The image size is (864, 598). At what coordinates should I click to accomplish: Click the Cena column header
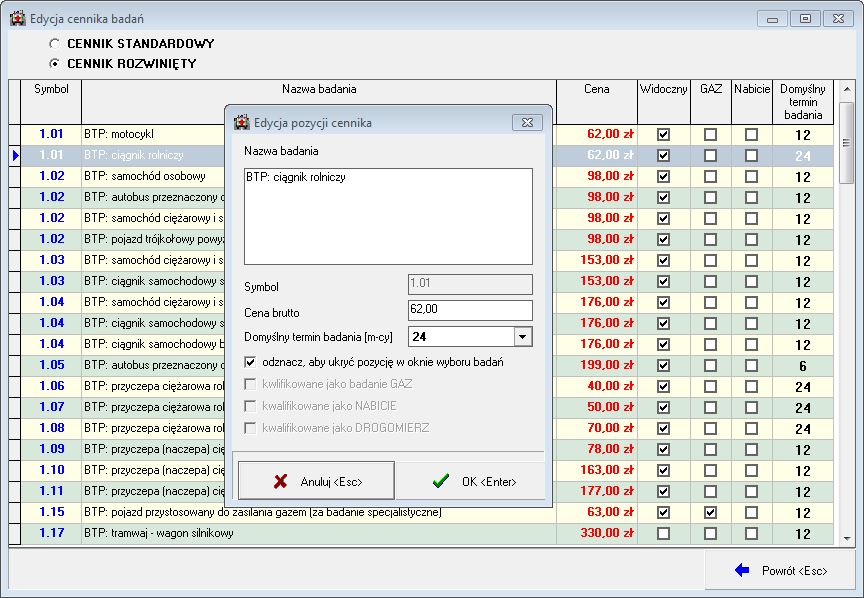tap(596, 89)
